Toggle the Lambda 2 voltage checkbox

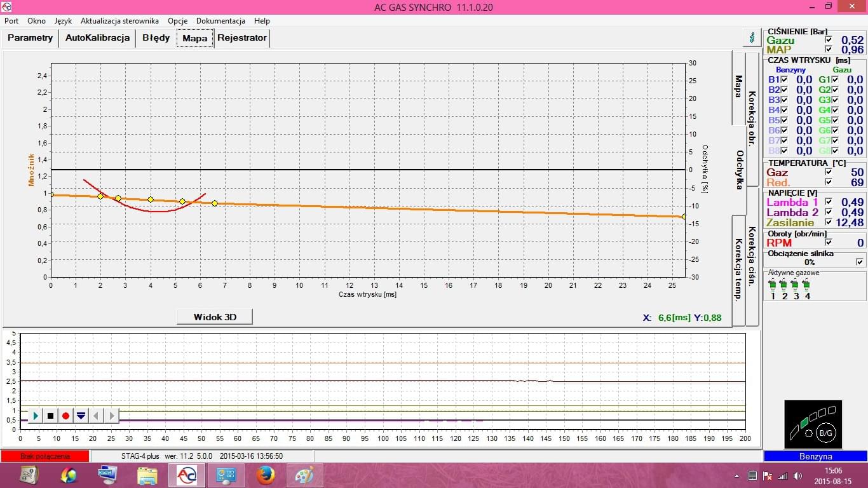point(828,212)
